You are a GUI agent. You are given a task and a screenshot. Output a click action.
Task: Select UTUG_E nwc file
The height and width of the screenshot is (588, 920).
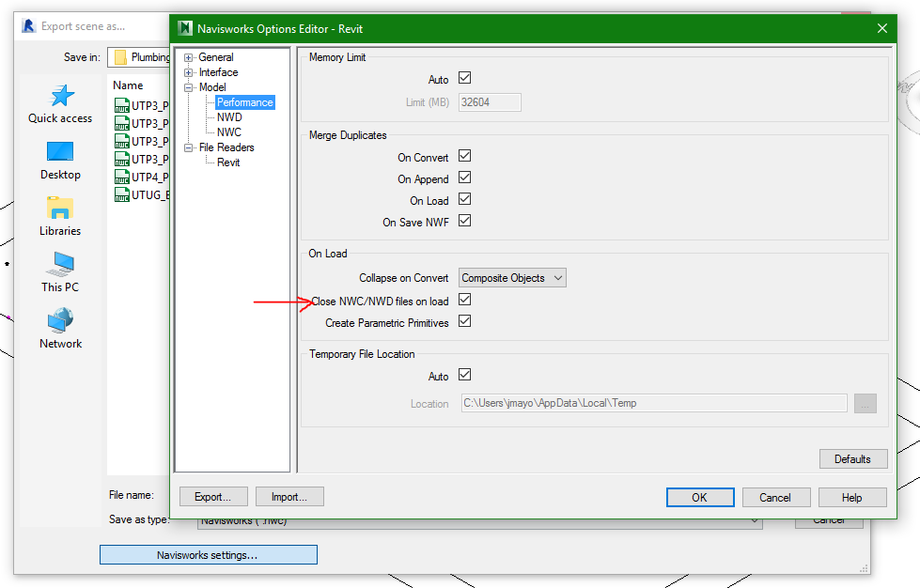pyautogui.click(x=141, y=194)
